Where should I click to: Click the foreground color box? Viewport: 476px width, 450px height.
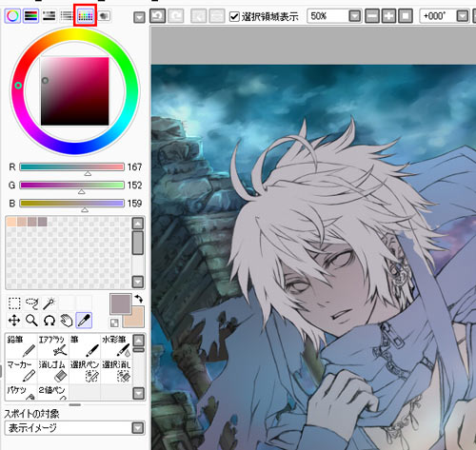point(121,303)
